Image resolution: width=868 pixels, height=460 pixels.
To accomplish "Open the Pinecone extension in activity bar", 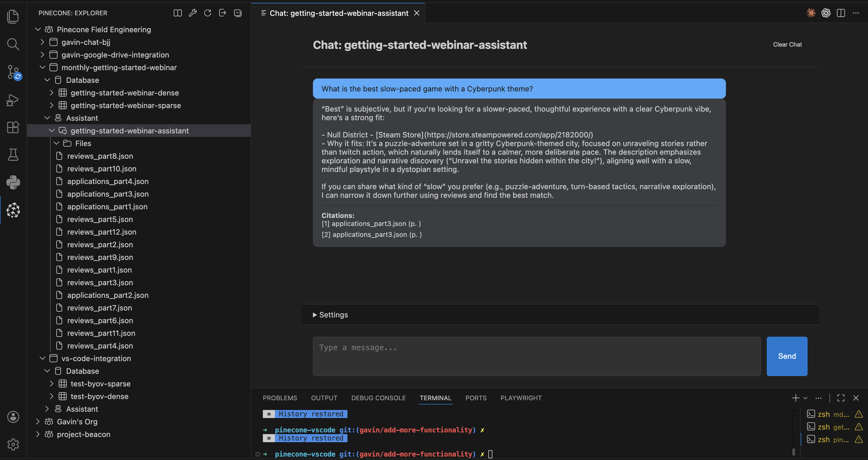I will point(13,210).
